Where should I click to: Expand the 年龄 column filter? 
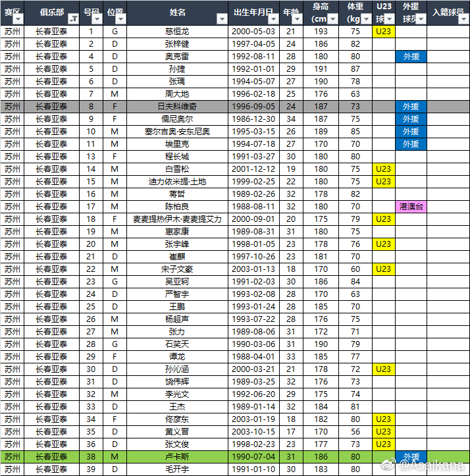[296, 19]
